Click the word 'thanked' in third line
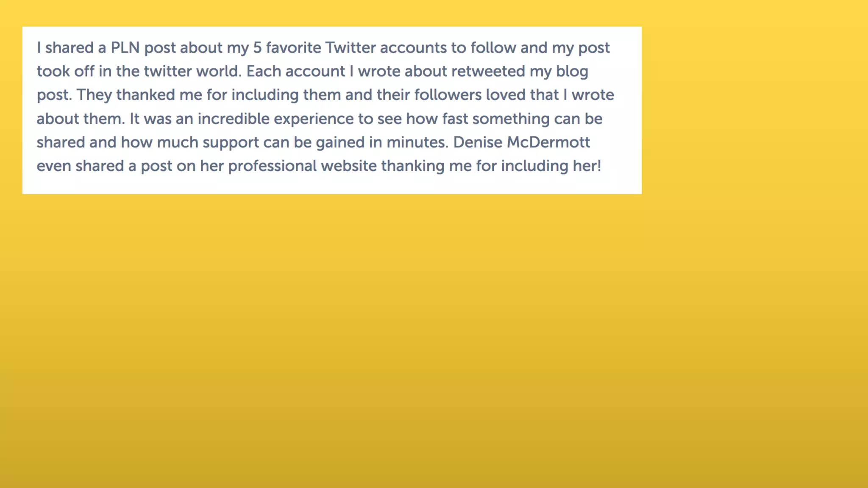This screenshot has height=488, width=868. 145,95
